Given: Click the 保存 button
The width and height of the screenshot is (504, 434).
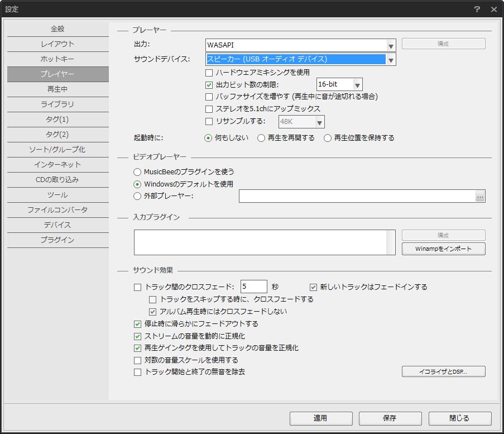Looking at the screenshot, I should pyautogui.click(x=390, y=418).
